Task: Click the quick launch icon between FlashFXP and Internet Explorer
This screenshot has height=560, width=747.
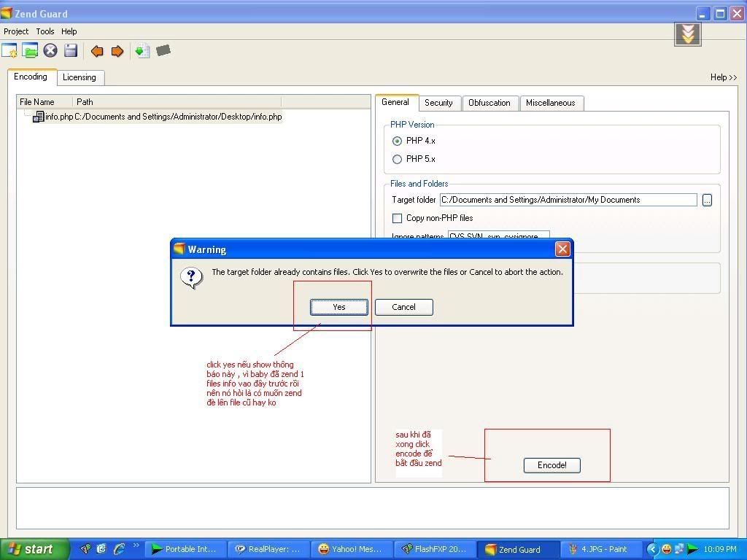Action: click(101, 549)
